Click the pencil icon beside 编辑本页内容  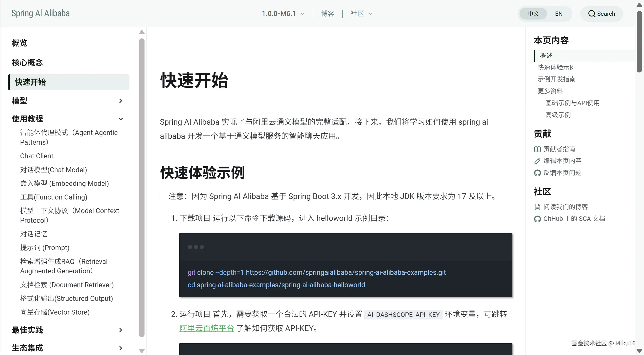point(537,161)
